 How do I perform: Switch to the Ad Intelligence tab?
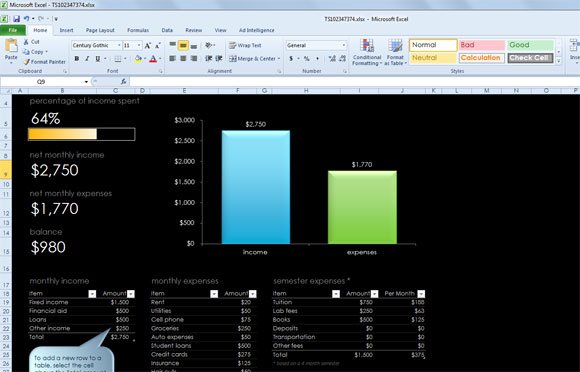[x=257, y=30]
